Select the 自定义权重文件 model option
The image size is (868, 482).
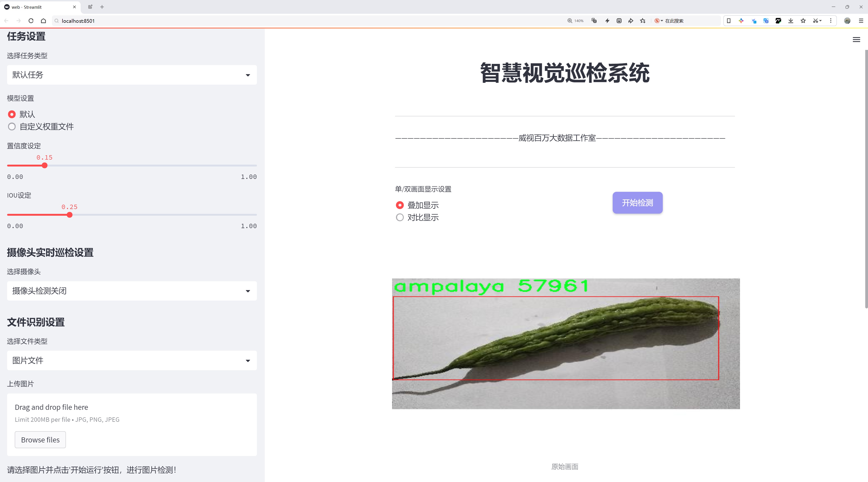(12, 127)
